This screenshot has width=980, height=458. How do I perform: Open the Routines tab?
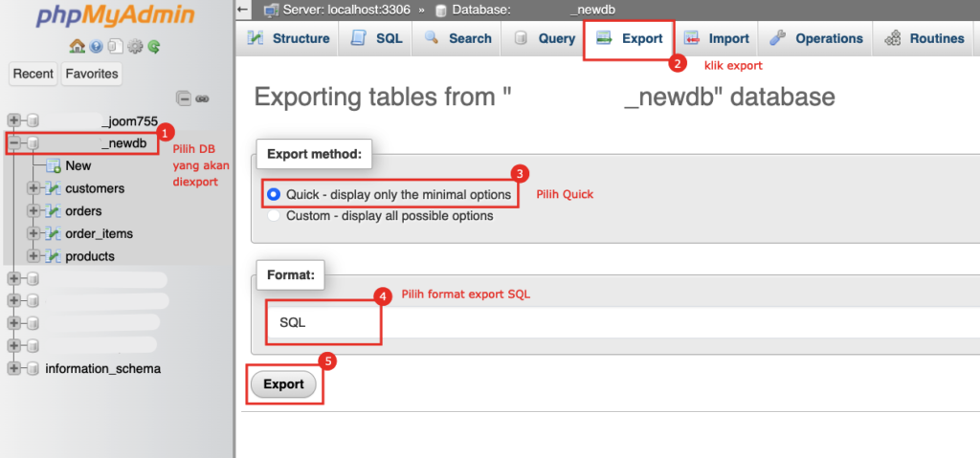925,39
